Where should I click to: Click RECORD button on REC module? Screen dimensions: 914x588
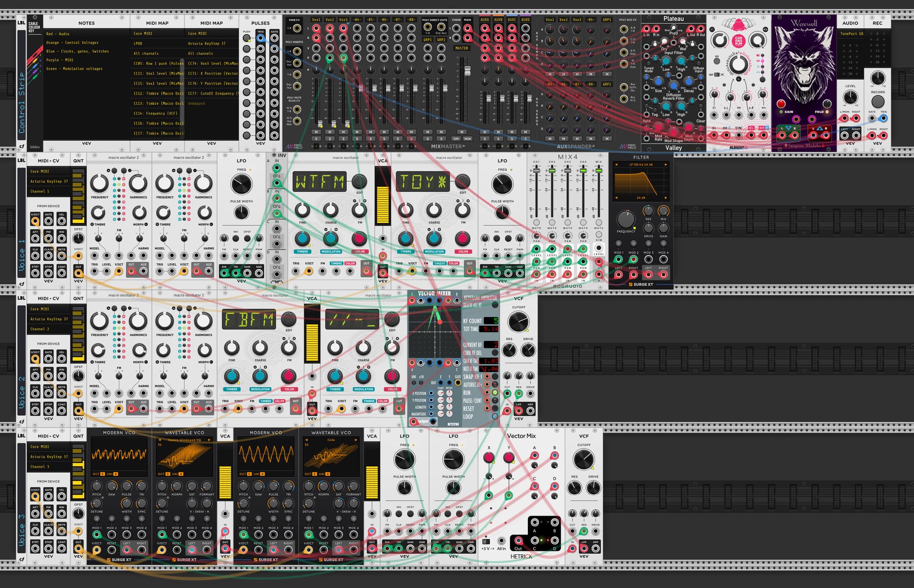pyautogui.click(x=877, y=101)
